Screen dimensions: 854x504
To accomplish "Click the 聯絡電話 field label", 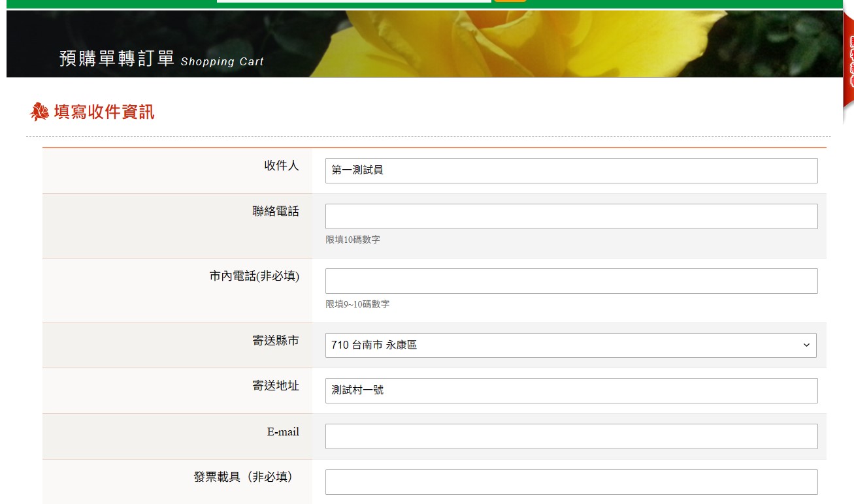I will tap(276, 212).
